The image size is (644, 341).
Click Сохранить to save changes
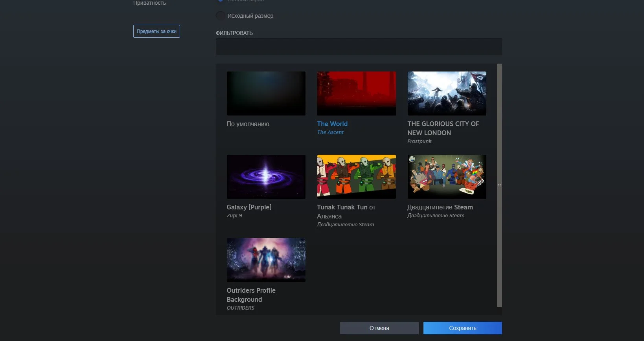(x=462, y=328)
